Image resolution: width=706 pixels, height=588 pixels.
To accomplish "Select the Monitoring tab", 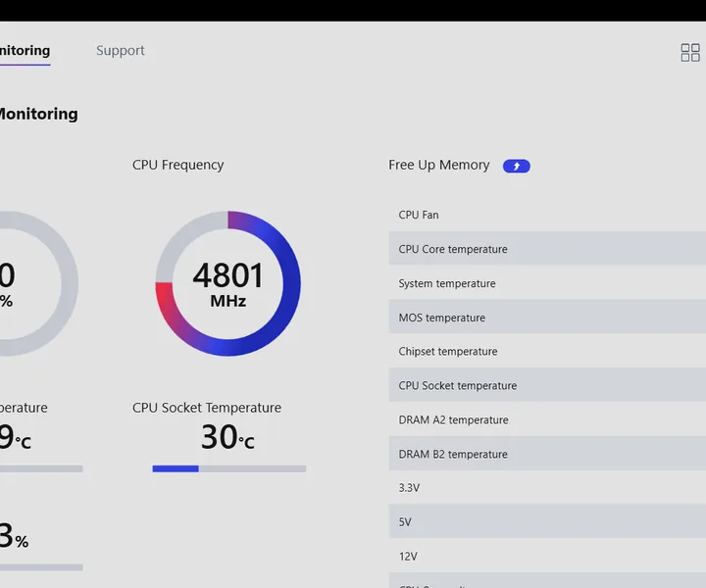I will click(x=25, y=50).
